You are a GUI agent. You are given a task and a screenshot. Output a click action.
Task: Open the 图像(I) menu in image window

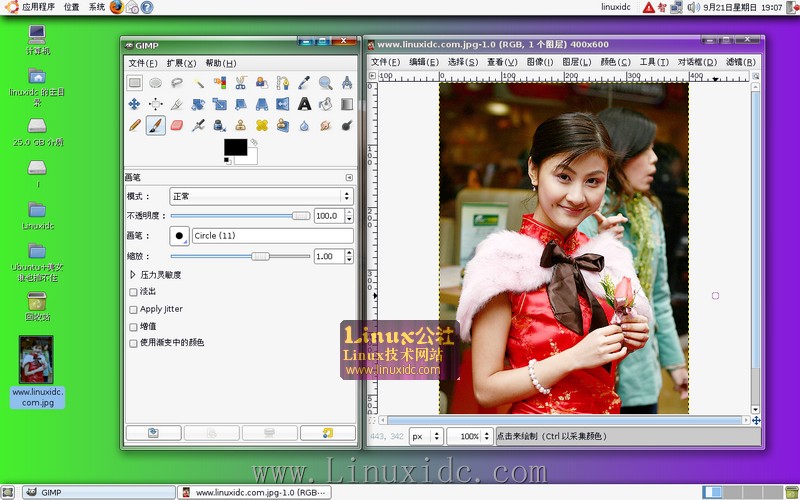540,62
